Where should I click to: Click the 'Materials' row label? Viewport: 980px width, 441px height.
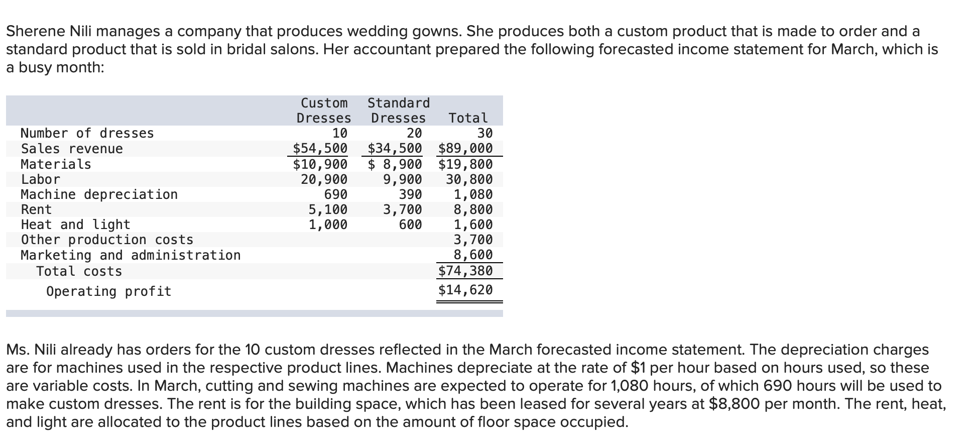click(x=56, y=164)
